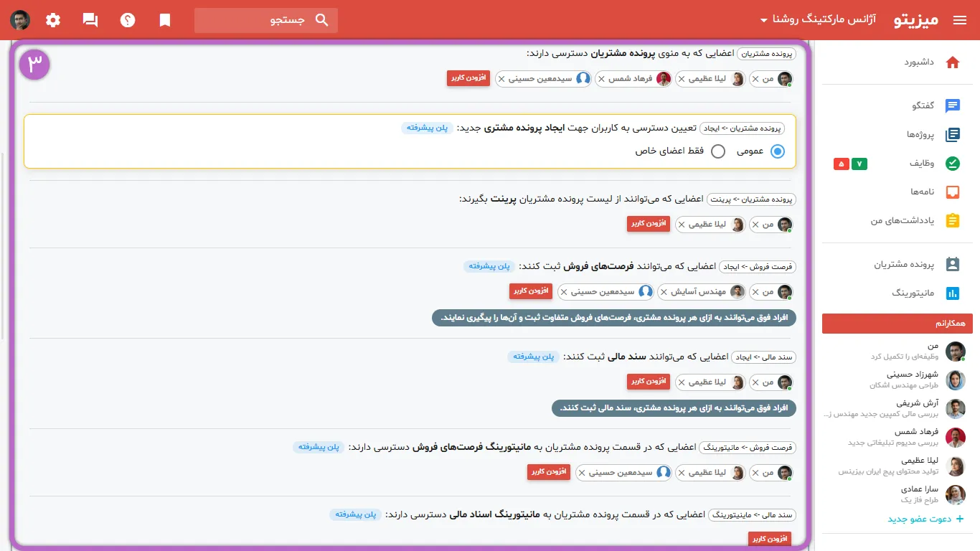Open the settings gear icon
This screenshot has height=551, width=980.
point(53,20)
